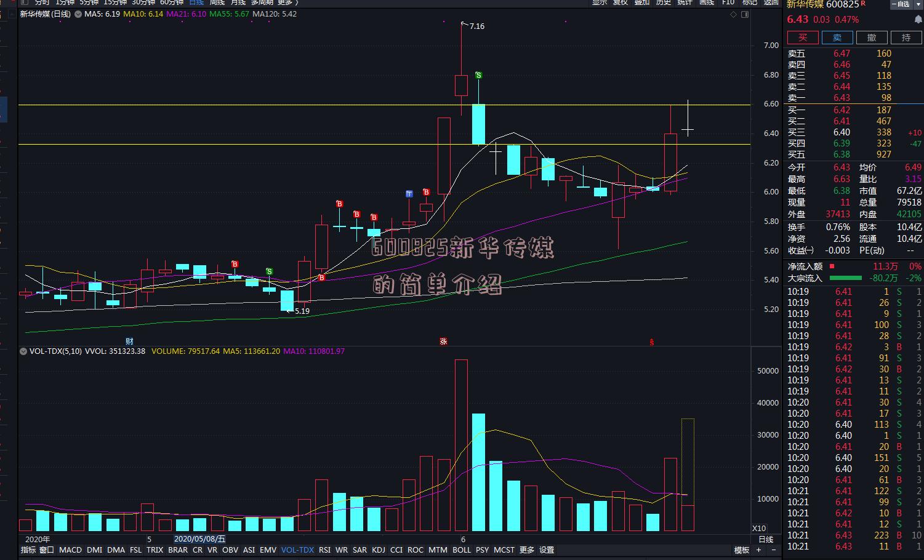Click the red S marker at the bottom of the price chart
Screen dimensions: 924x560
coord(652,342)
